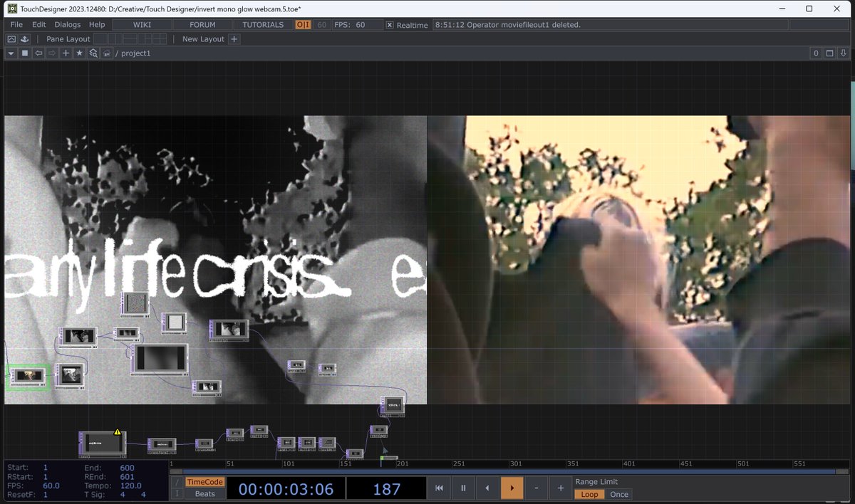Toggle the Realtime checkbox
Image resolution: width=855 pixels, height=504 pixels.
point(388,23)
